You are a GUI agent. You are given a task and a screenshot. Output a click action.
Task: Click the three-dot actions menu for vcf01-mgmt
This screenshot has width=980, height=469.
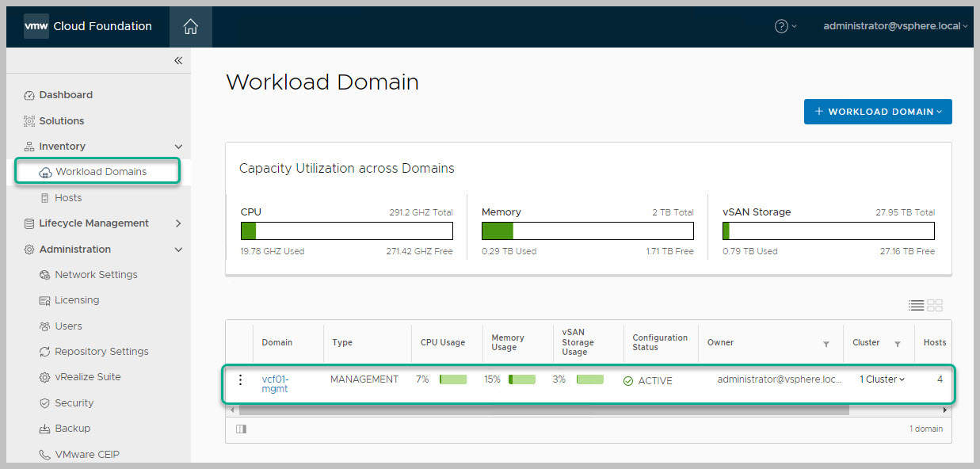(x=241, y=379)
